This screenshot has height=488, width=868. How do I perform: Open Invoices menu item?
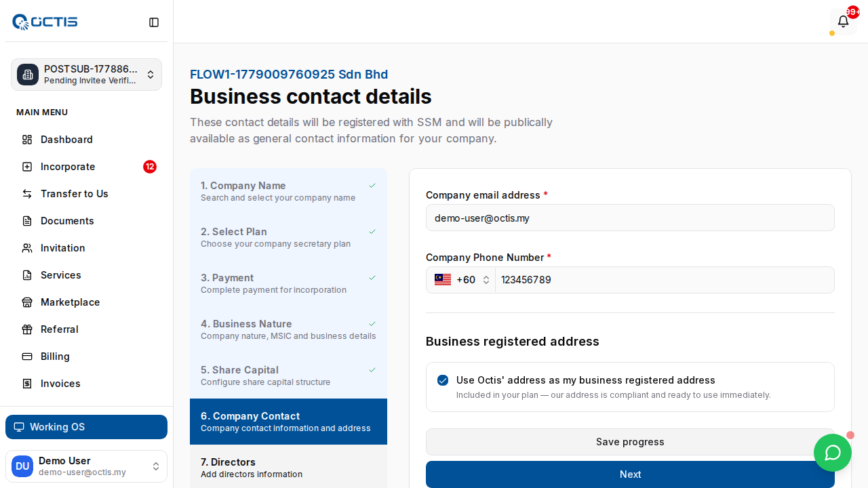point(86,384)
